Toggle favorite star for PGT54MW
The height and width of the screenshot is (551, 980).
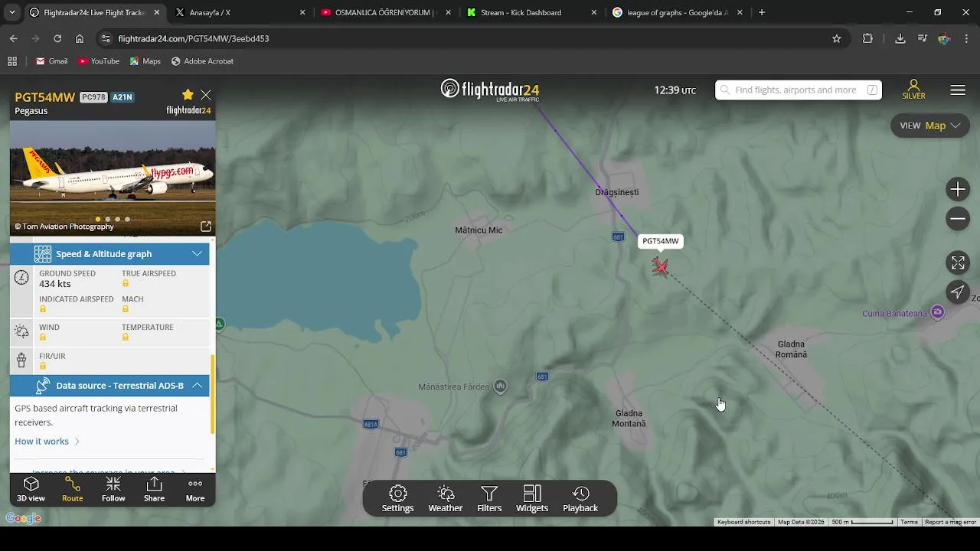tap(188, 94)
